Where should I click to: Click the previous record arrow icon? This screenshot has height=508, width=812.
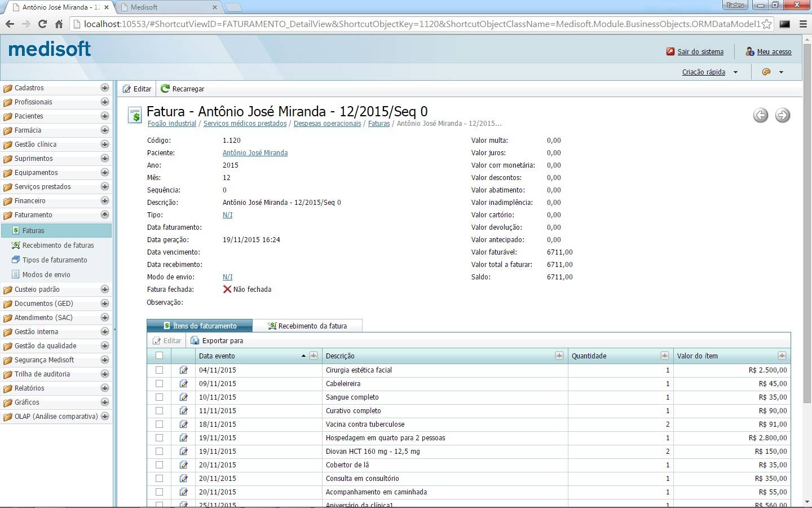[761, 115]
